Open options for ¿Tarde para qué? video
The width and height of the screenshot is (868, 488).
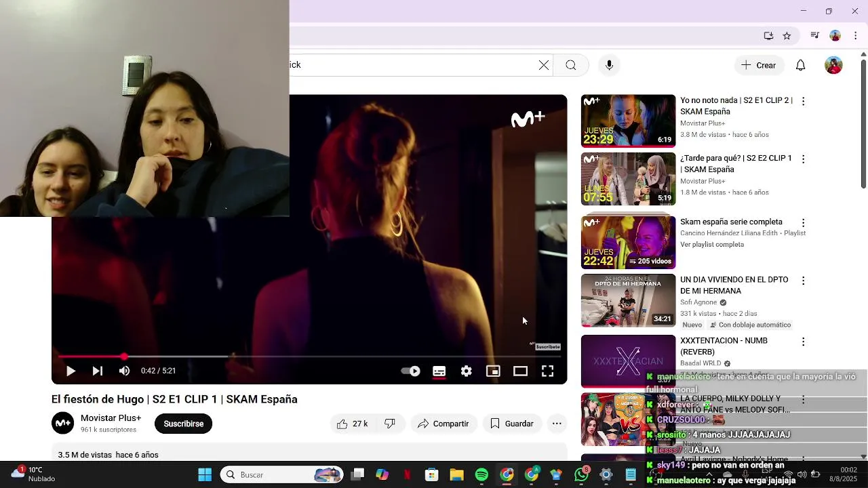[803, 159]
